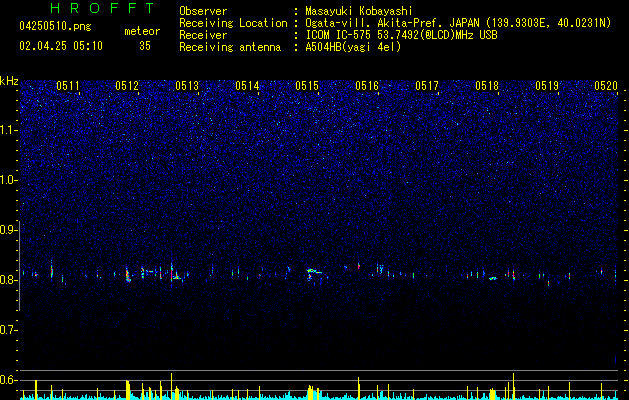Click the 0515 time marker
Screen dimensions: 629x400
point(307,86)
